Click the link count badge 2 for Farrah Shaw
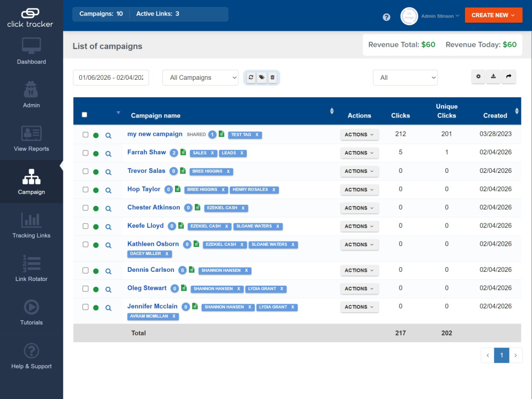 coord(174,153)
